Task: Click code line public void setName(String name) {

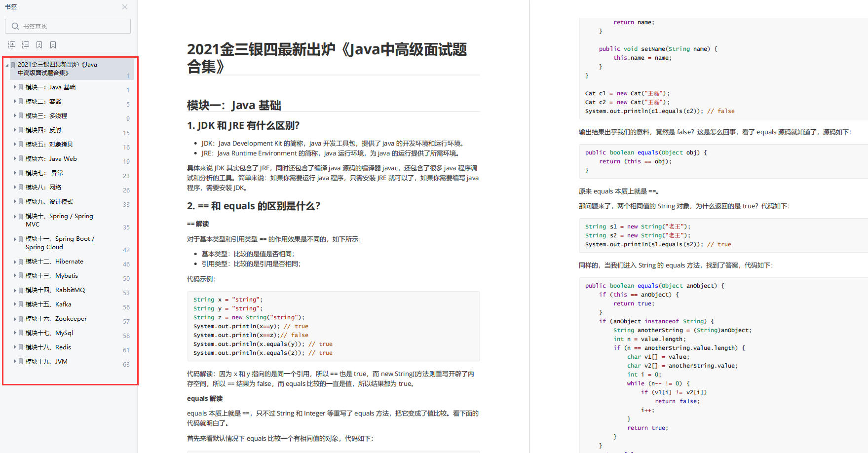Action: click(x=658, y=49)
